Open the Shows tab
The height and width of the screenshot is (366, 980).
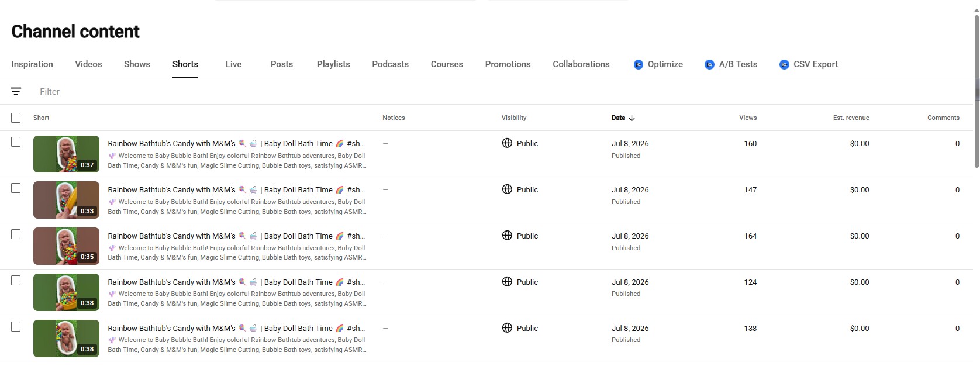point(137,64)
